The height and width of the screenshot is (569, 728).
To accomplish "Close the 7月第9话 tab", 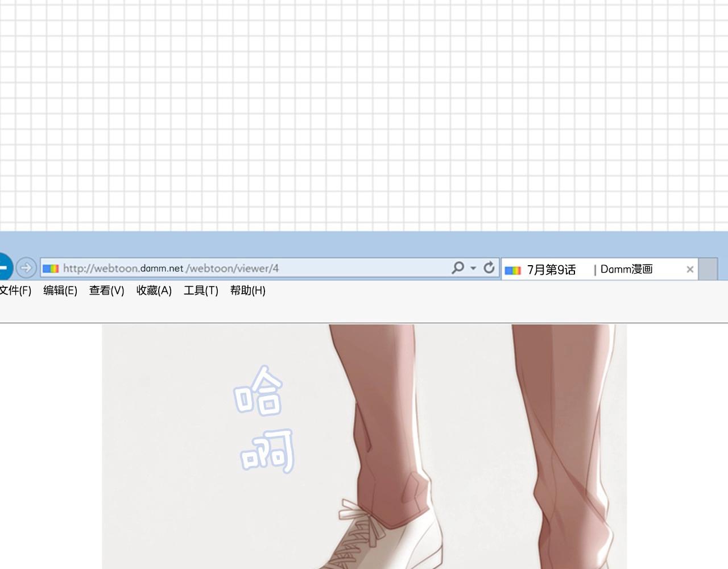I will pos(690,270).
